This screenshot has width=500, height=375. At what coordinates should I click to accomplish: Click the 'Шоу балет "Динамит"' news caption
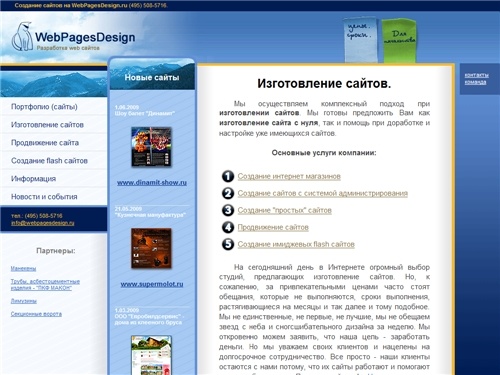pyautogui.click(x=145, y=113)
